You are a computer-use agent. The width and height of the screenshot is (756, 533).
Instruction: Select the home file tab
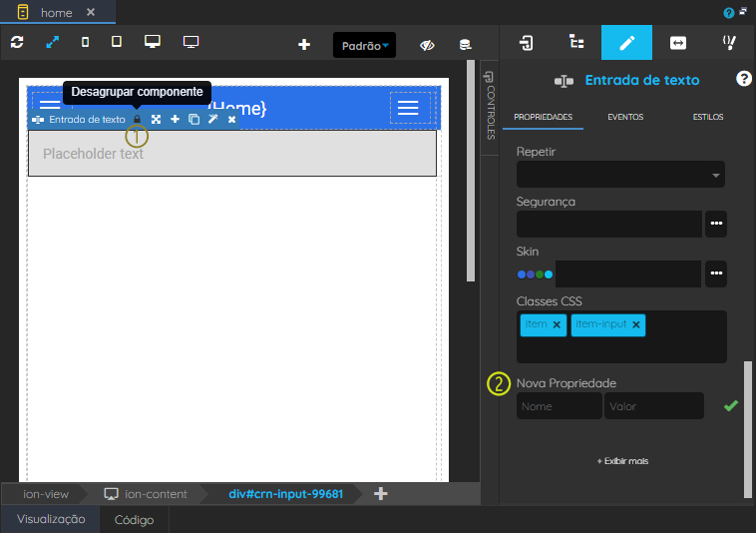(57, 13)
